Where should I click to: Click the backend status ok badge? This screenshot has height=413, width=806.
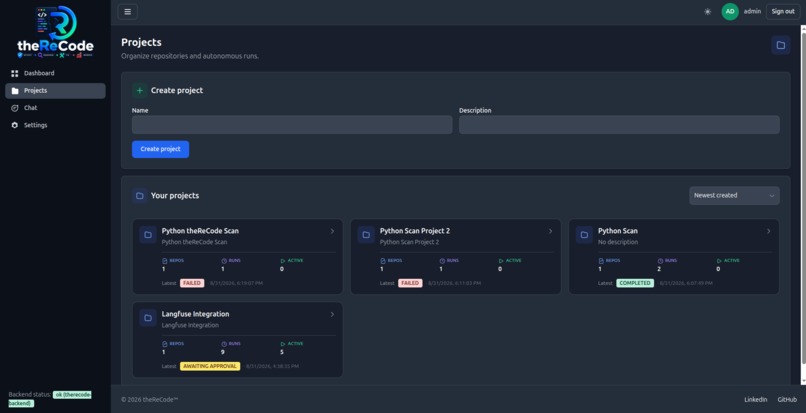[x=50, y=399]
